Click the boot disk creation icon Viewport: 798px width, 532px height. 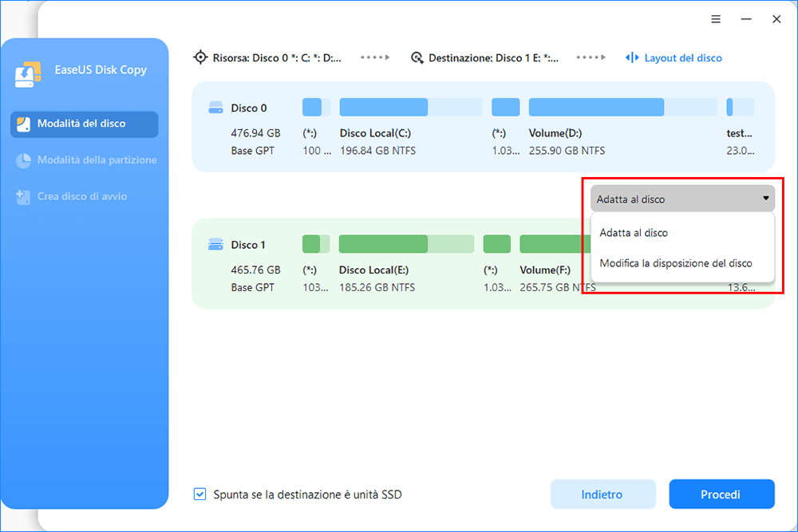[23, 197]
